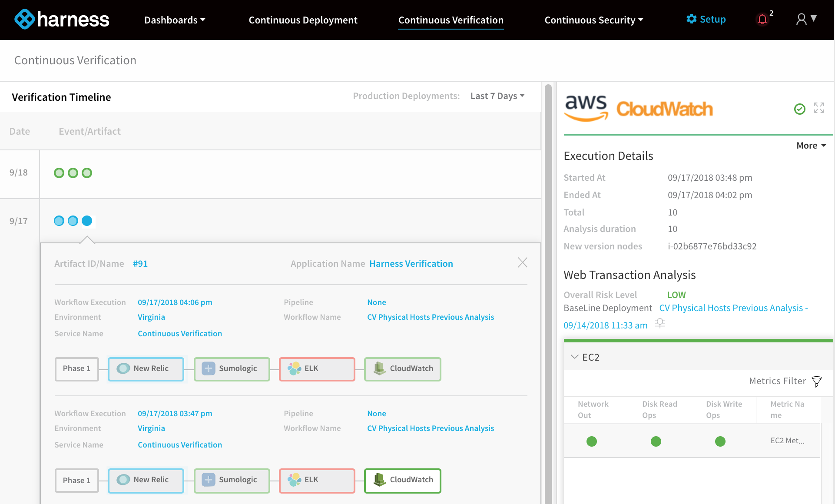The height and width of the screenshot is (504, 835).
Task: Select the filled 9/17 deployment circle
Action: pyautogui.click(x=87, y=221)
